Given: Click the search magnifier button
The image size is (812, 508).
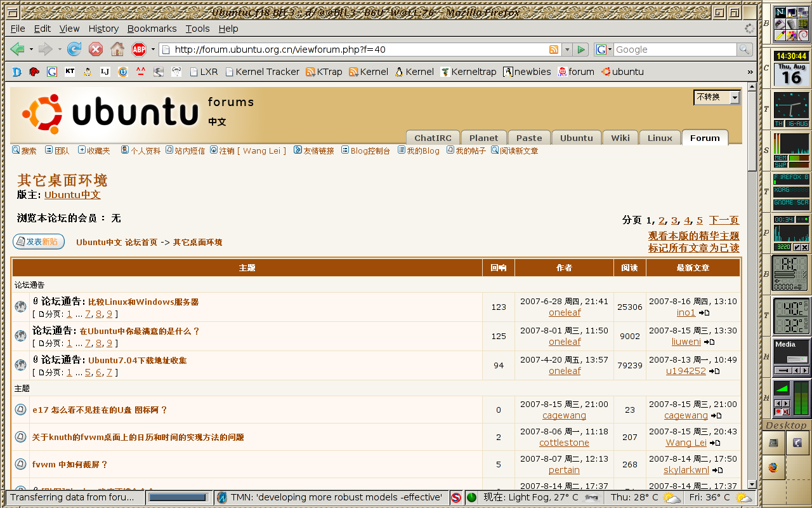Looking at the screenshot, I should point(744,50).
